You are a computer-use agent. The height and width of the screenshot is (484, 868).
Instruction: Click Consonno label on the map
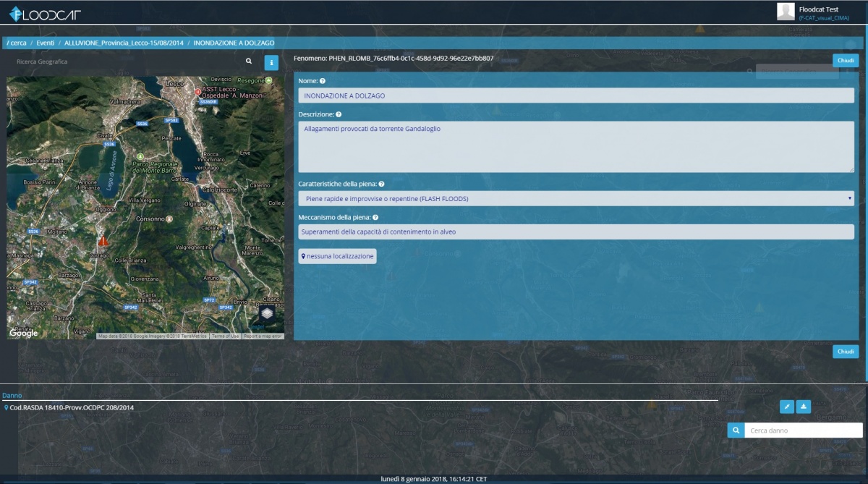(151, 218)
